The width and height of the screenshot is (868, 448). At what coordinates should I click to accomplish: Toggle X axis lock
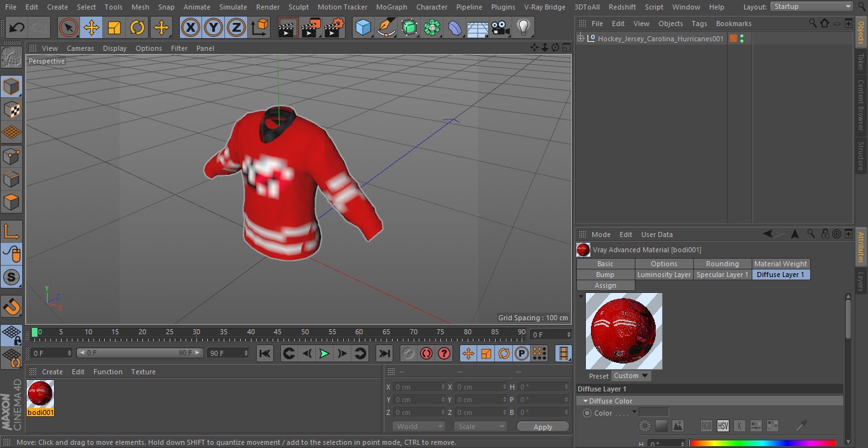pos(191,27)
